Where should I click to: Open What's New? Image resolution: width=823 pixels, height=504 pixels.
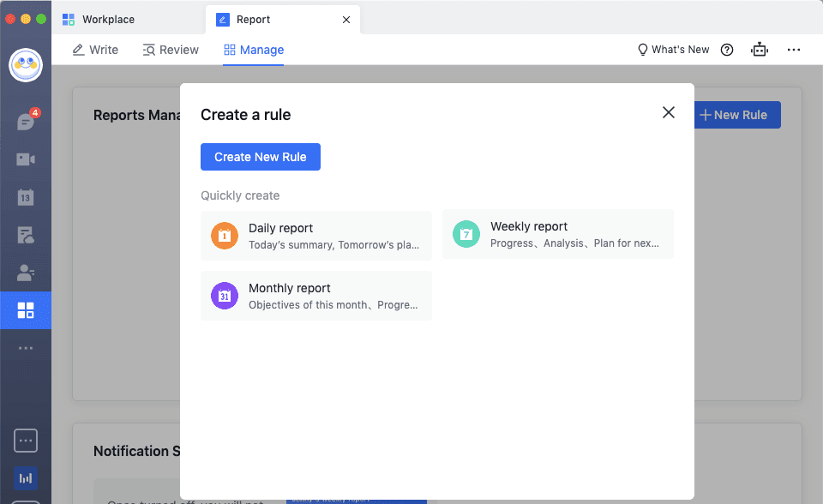click(674, 50)
